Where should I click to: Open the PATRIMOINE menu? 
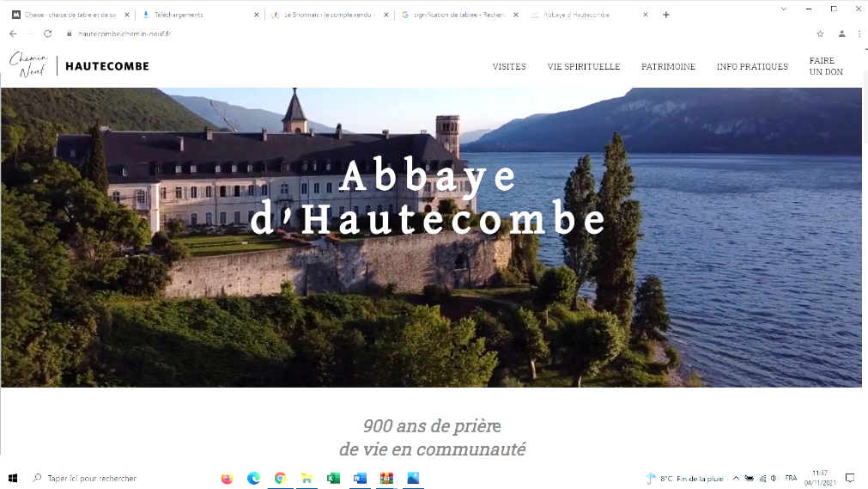click(x=668, y=66)
